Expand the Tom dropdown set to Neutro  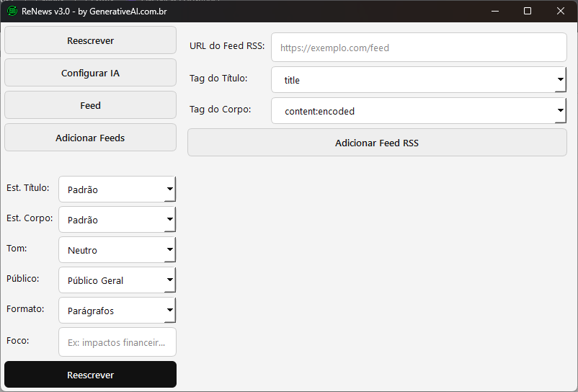coord(117,250)
